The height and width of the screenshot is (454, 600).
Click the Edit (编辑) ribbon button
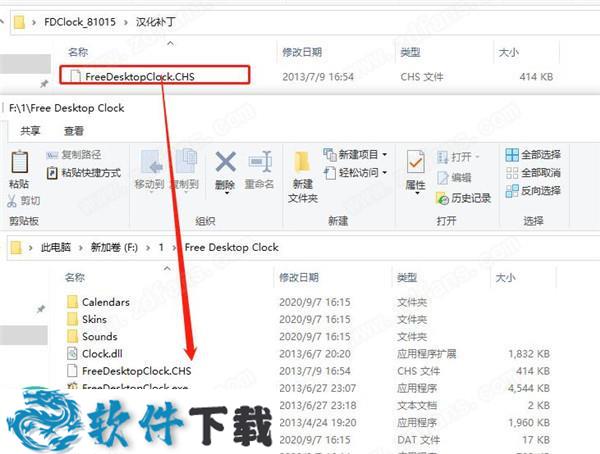(x=454, y=178)
